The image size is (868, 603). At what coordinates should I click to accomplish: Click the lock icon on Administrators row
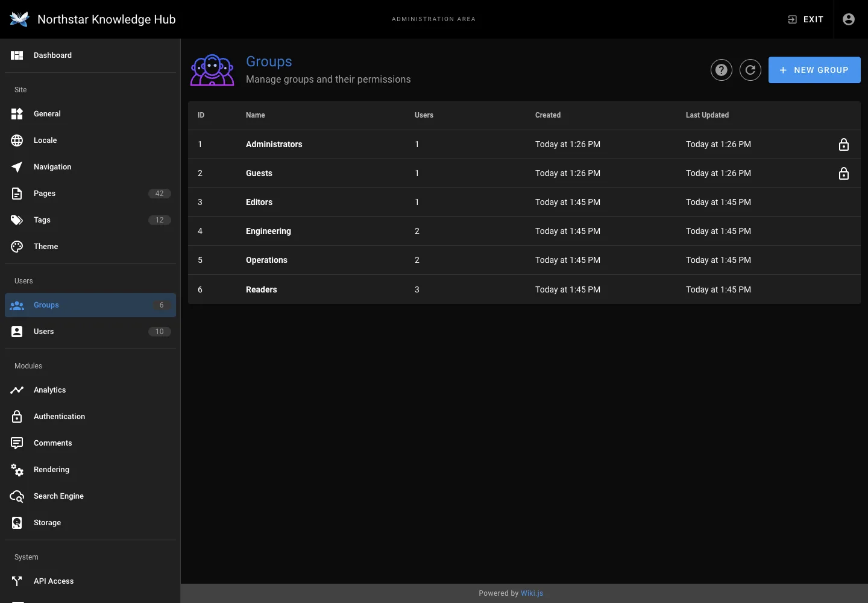click(x=844, y=145)
